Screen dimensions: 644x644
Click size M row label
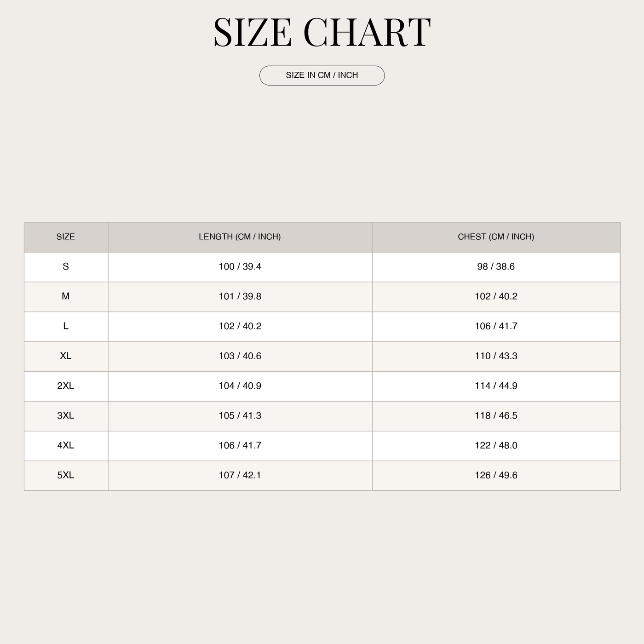tap(66, 297)
